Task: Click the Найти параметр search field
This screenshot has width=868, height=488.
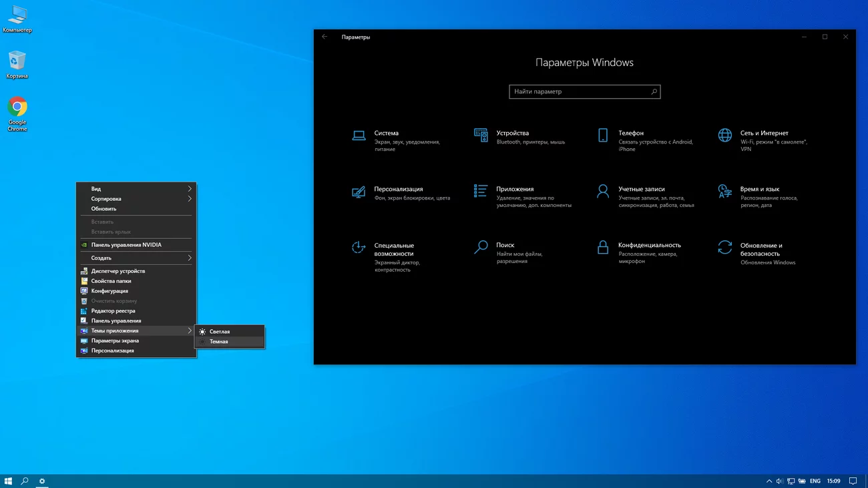Action: tap(584, 91)
